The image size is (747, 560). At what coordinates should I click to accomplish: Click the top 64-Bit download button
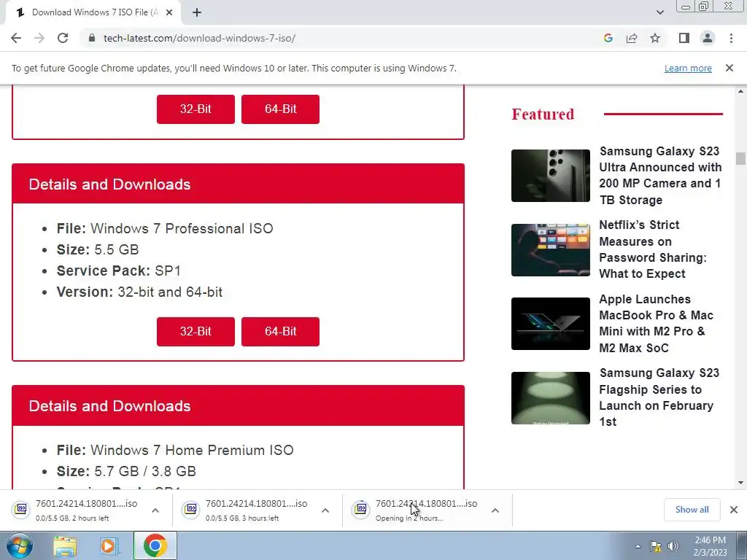(281, 109)
